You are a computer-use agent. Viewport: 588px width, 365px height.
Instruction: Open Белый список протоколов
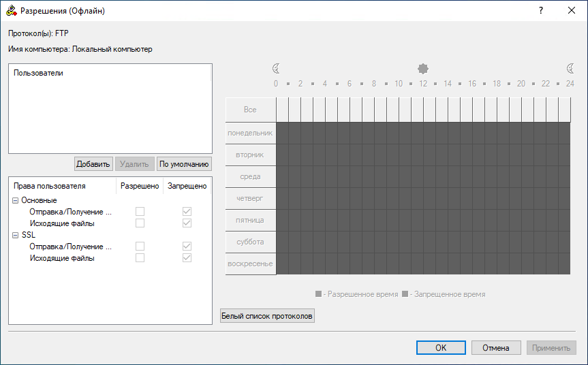pyautogui.click(x=267, y=315)
